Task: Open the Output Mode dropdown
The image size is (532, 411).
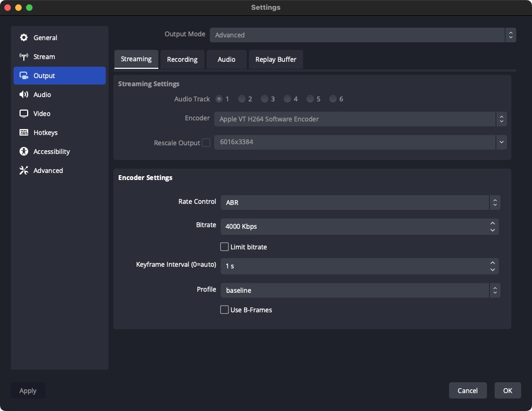Action: coord(362,35)
